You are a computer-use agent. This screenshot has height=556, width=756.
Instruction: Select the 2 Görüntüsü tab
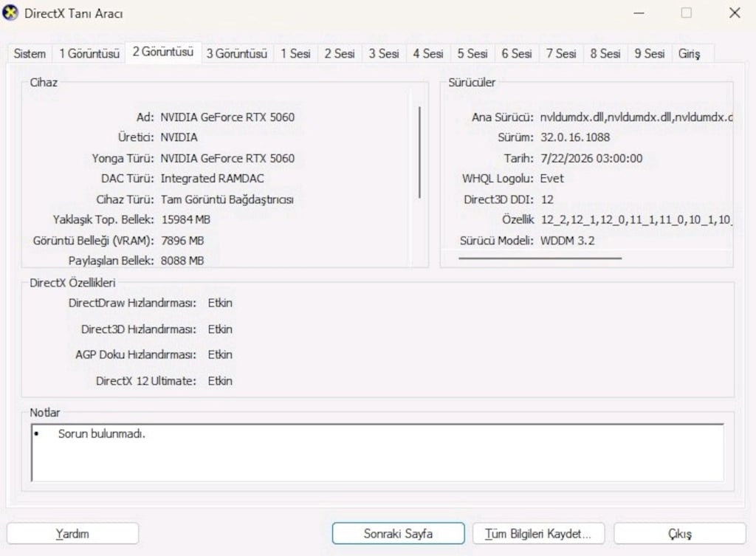163,52
